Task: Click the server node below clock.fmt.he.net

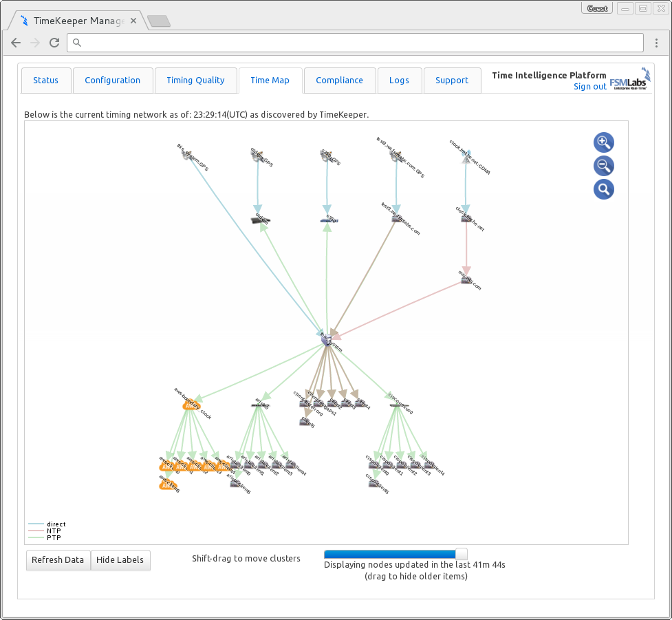Action: tap(466, 280)
